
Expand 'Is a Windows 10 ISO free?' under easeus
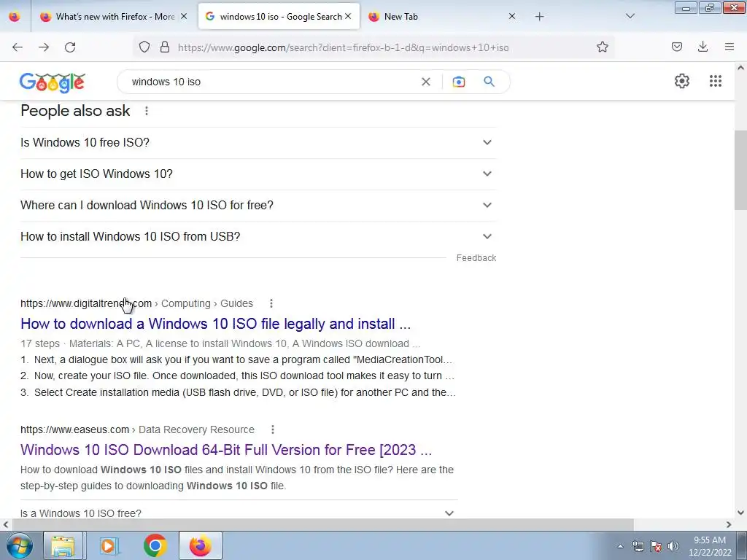pos(239,513)
